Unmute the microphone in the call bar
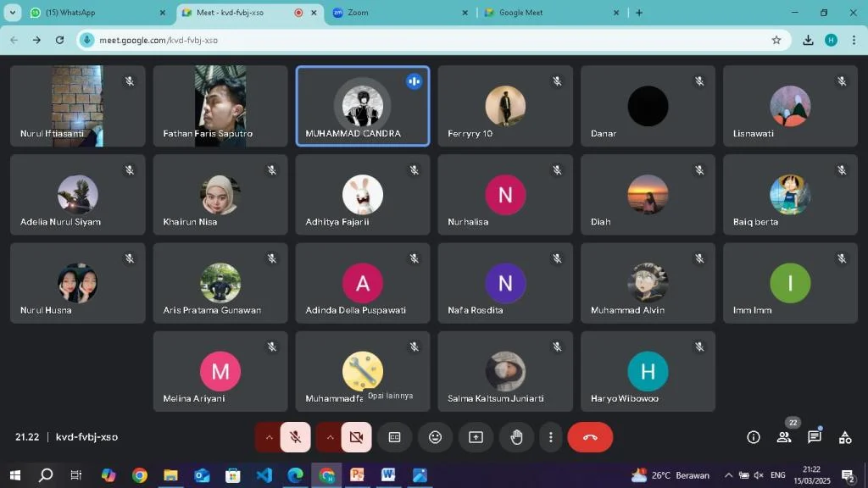Image resolution: width=868 pixels, height=488 pixels. 295,437
